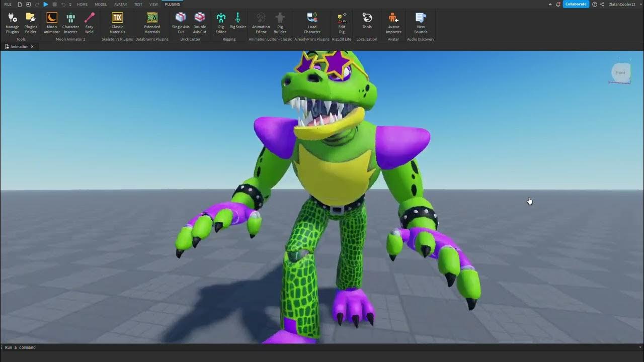Viewport: 644px width, 362px height.
Task: Open the Character Inserter plugin
Action: tap(70, 23)
